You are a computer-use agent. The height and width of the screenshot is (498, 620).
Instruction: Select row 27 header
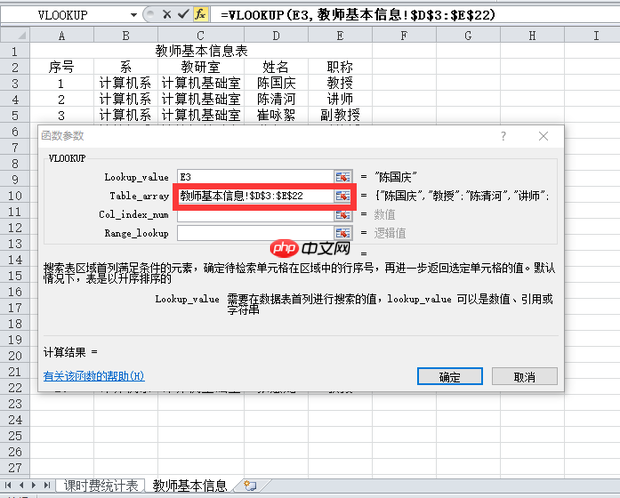[15, 468]
